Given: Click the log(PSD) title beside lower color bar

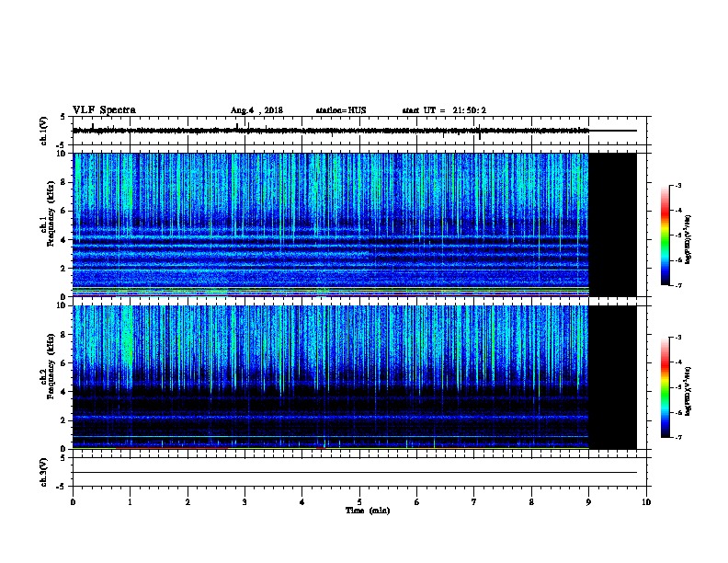Looking at the screenshot, I should click(x=688, y=391).
